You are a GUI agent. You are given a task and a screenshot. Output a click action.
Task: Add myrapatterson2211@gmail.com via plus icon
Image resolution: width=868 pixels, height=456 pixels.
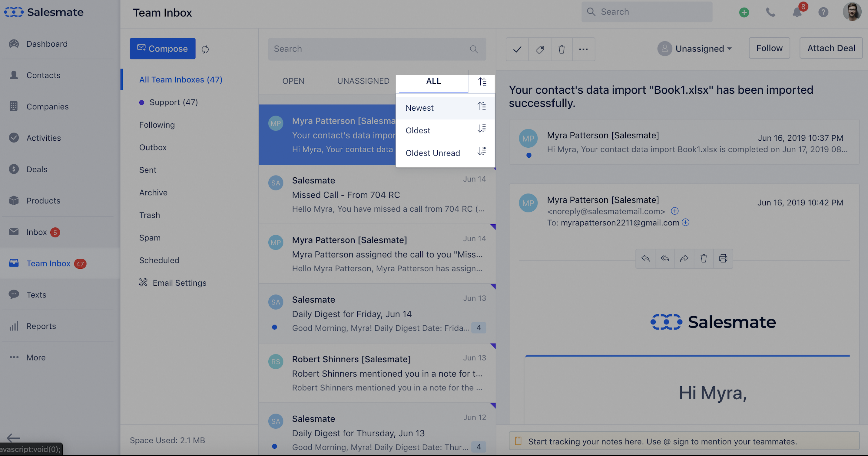click(x=685, y=222)
